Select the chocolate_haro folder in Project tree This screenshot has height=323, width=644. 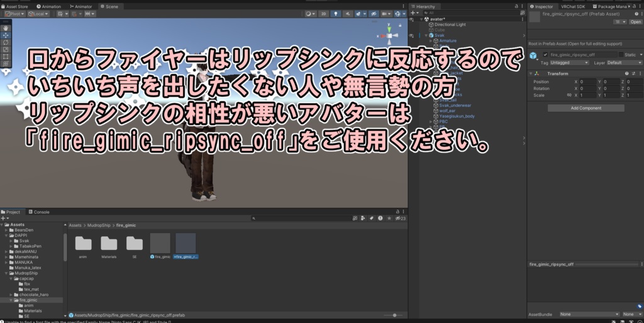[x=34, y=295]
